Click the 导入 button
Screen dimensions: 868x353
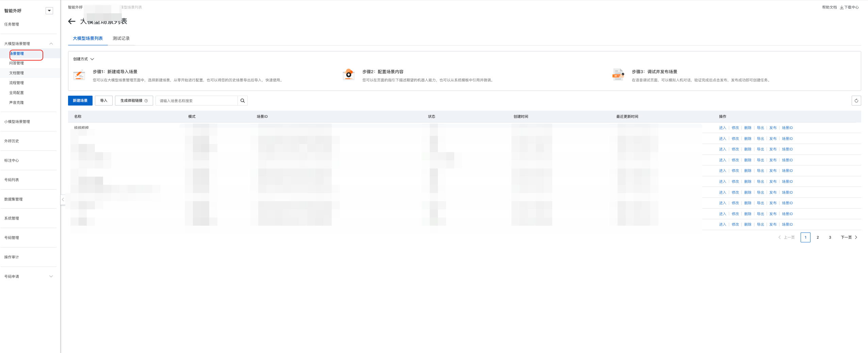coord(104,101)
